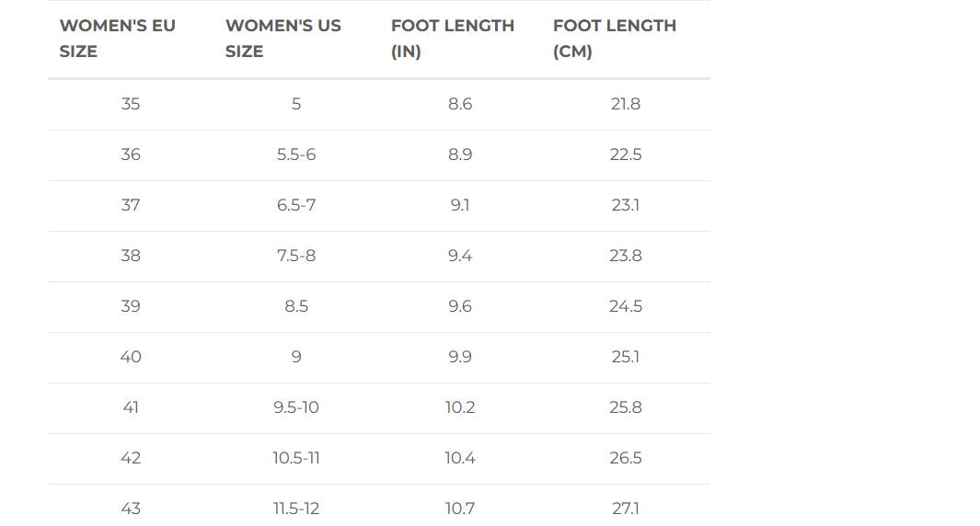Click the US size 10.5-11 cell
This screenshot has height=526, width=980.
(296, 458)
